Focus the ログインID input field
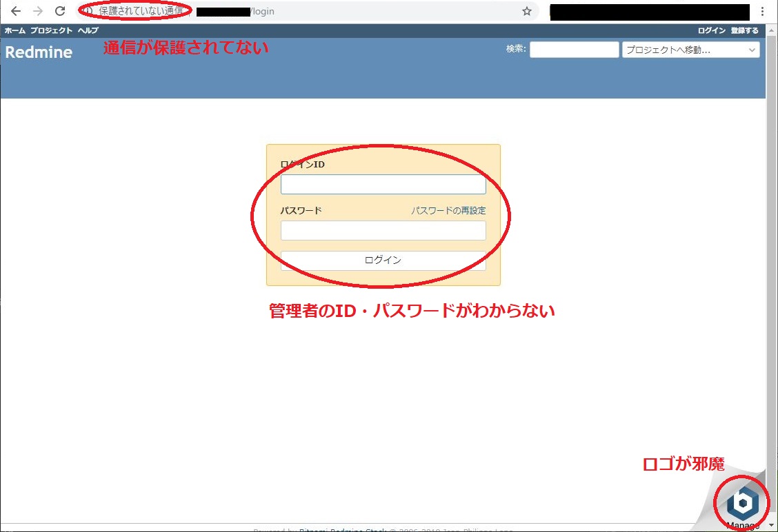The height and width of the screenshot is (532, 778). coord(383,185)
